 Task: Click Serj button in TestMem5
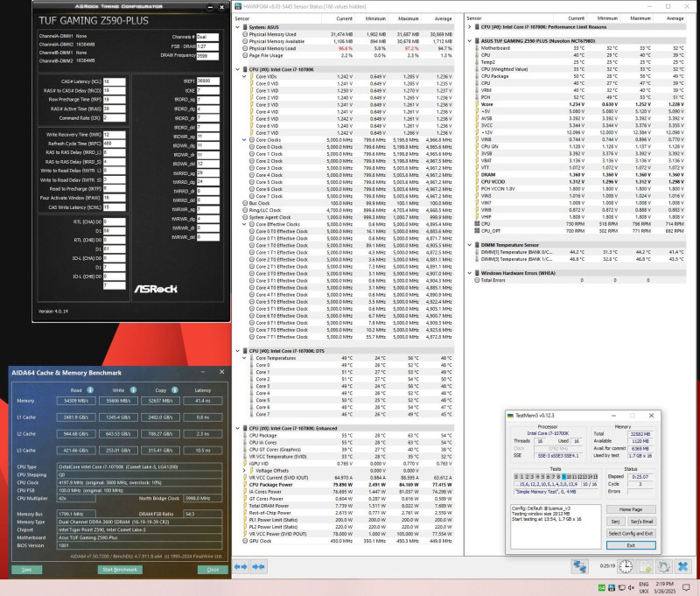615,522
